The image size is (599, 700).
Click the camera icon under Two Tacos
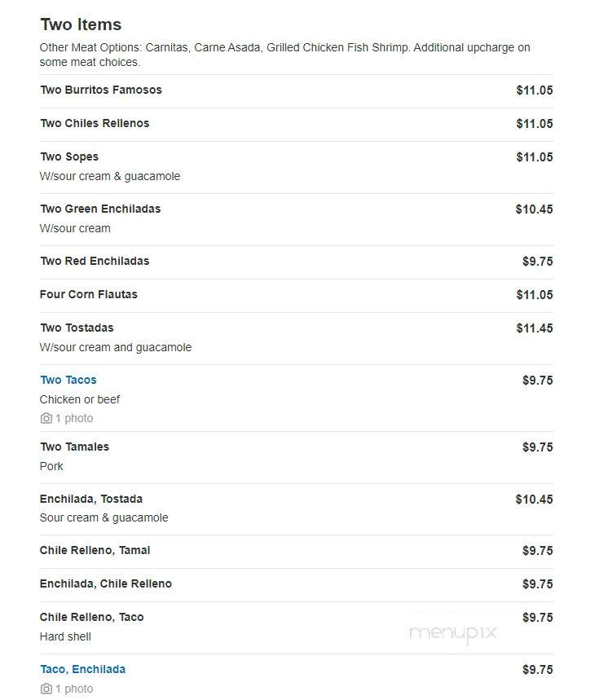tap(46, 418)
